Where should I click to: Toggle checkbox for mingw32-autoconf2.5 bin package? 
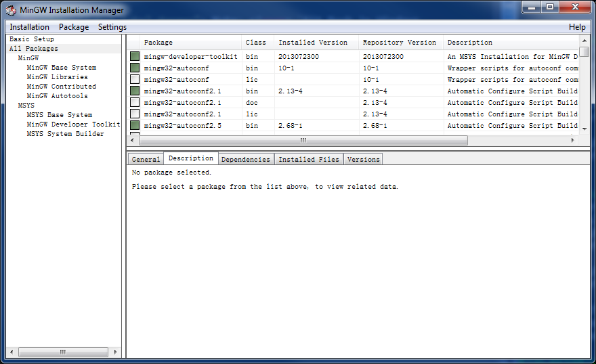(x=135, y=125)
